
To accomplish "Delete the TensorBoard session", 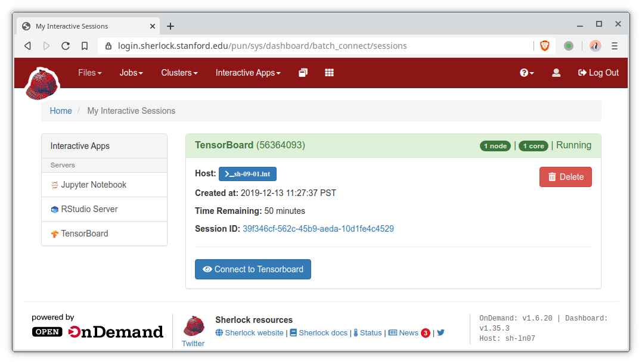I will pos(566,177).
